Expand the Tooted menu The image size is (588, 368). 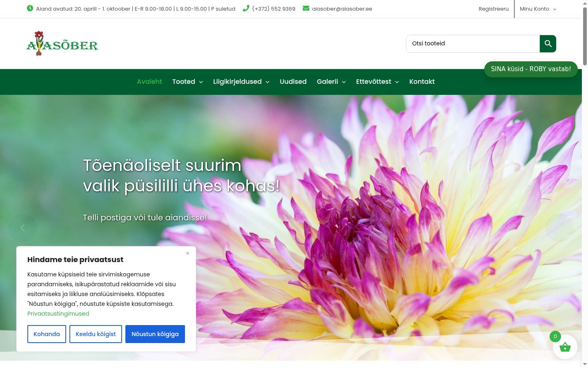point(188,82)
